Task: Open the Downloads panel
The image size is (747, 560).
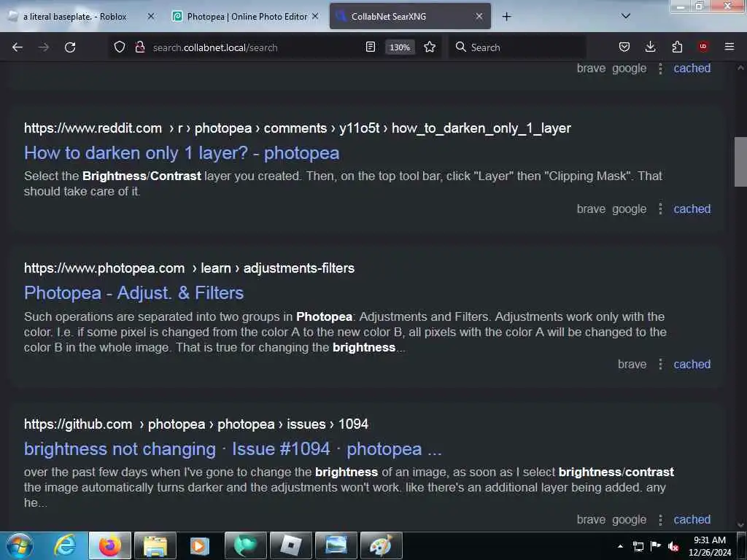Action: click(x=650, y=47)
